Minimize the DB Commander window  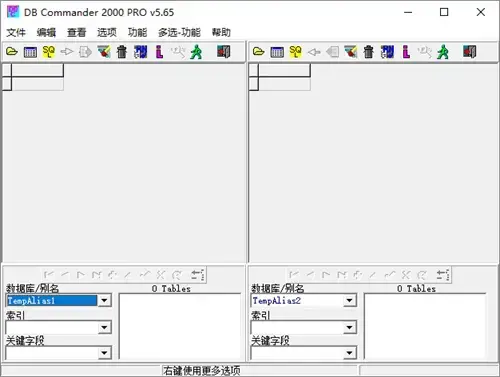408,12
